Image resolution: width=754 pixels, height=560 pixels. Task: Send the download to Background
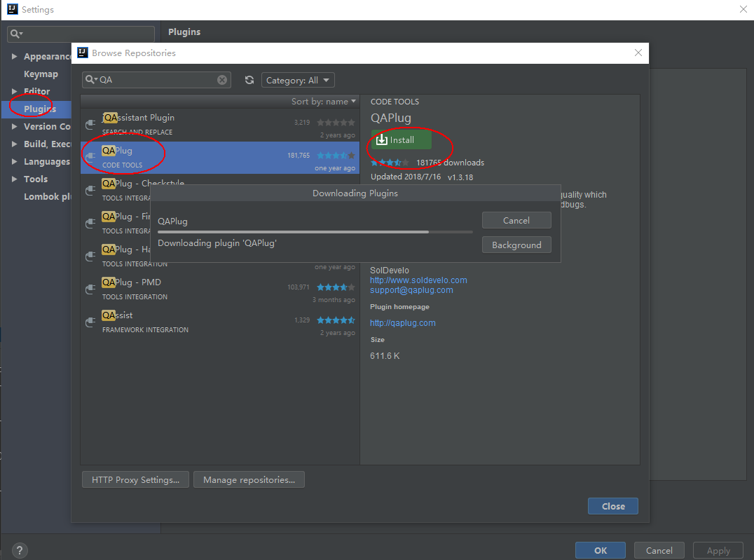click(516, 245)
